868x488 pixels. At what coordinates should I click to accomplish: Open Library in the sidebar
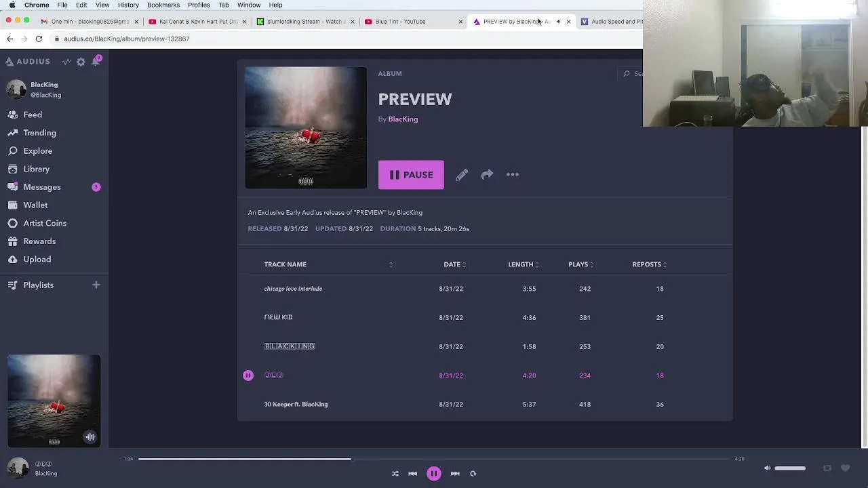tap(36, 169)
